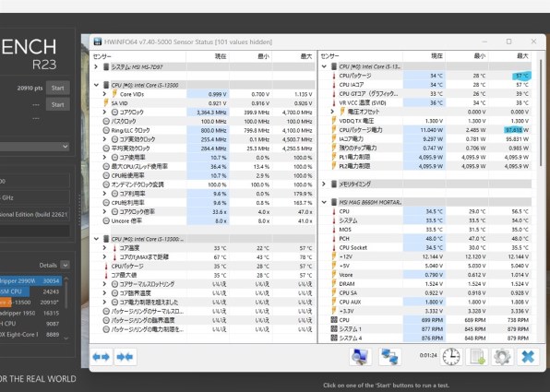Click the CPU fan icon on 699 RPM row

(334, 320)
